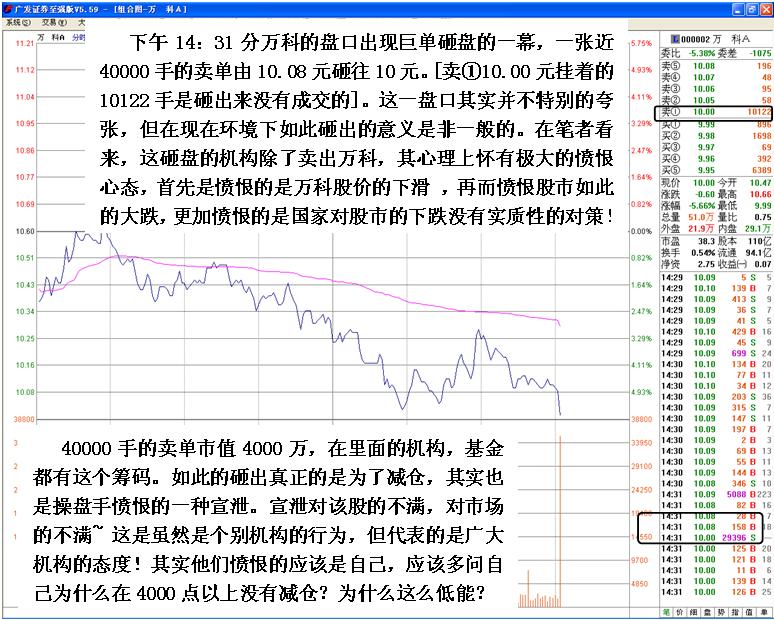Select the 价 tab at panel bottom
Screen dimensions: 774x620
click(x=680, y=612)
